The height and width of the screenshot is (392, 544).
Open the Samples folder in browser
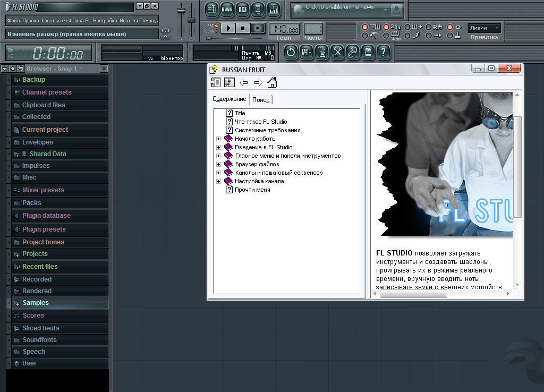click(36, 303)
